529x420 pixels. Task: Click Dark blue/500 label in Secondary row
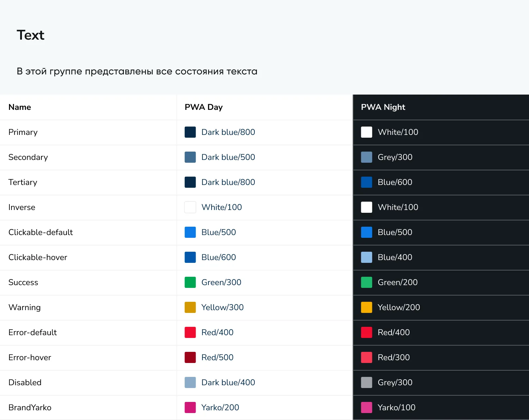(x=228, y=157)
